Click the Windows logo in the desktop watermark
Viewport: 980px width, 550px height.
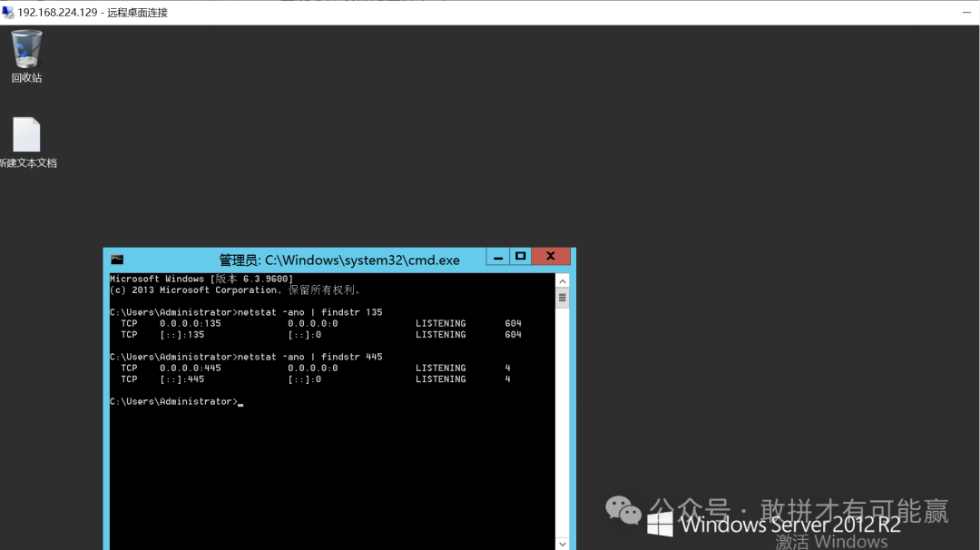point(660,524)
